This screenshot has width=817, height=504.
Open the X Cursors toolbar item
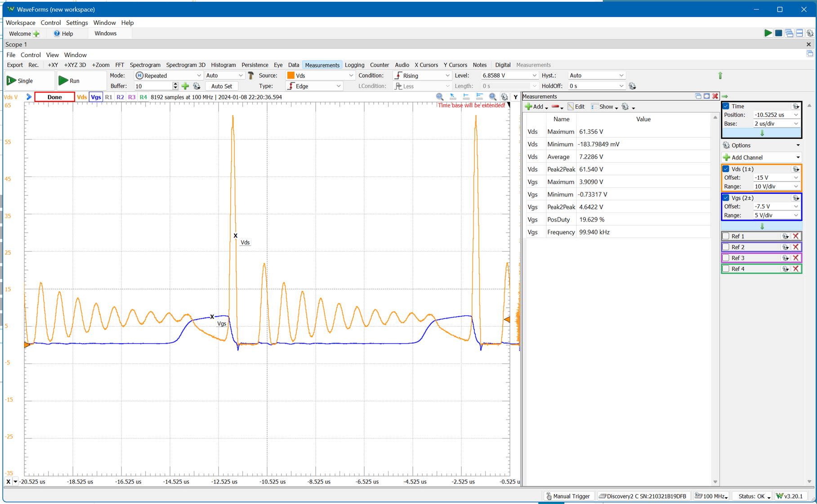point(426,65)
